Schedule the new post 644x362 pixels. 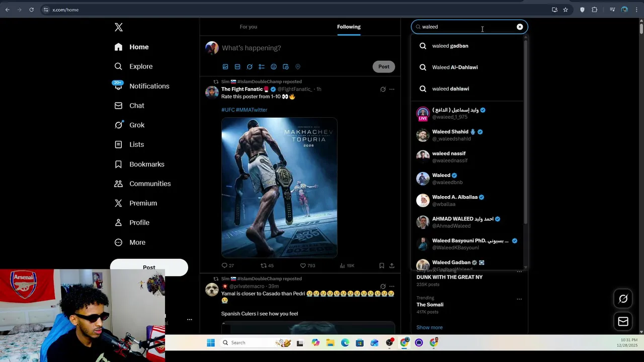pos(286,66)
